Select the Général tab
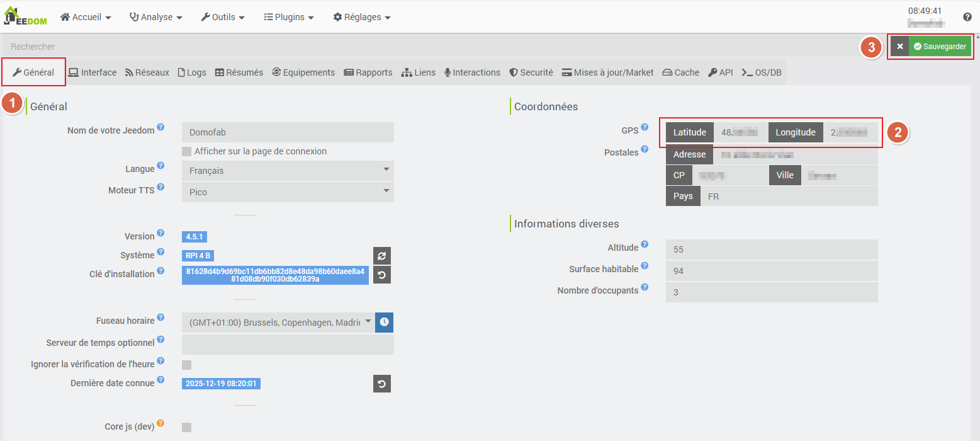 pyautogui.click(x=34, y=72)
